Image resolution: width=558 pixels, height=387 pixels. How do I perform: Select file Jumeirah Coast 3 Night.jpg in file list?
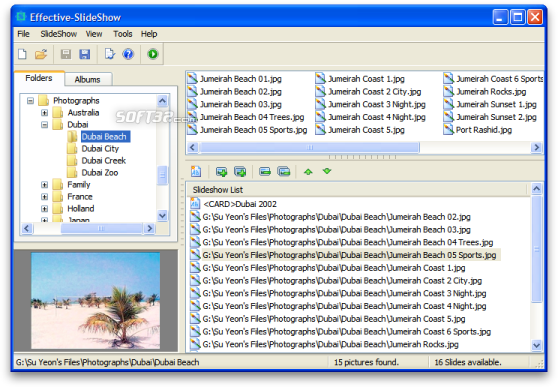[377, 104]
